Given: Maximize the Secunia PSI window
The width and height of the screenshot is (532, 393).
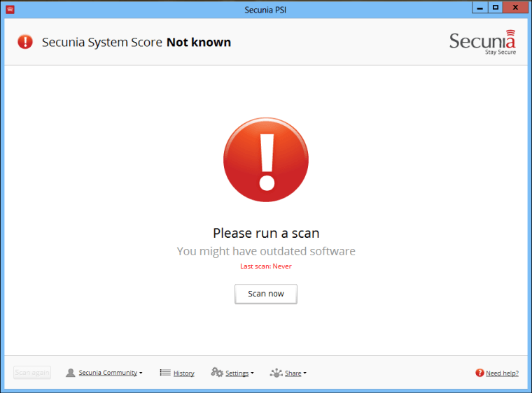Looking at the screenshot, I should [x=496, y=8].
